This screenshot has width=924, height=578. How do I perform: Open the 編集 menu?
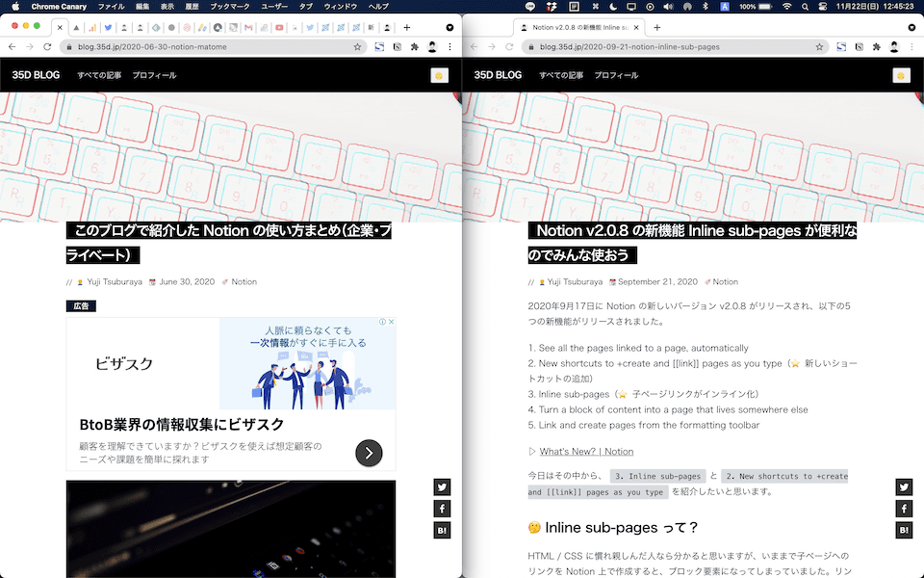tap(142, 7)
